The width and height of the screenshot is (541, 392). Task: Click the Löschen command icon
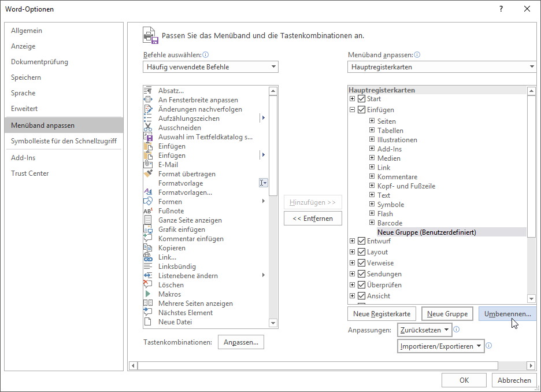(x=147, y=285)
